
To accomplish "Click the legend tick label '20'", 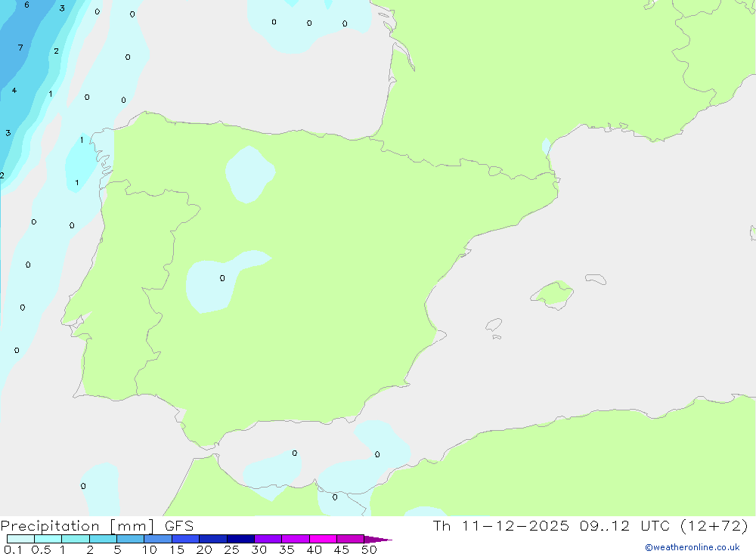I will coord(204,549).
